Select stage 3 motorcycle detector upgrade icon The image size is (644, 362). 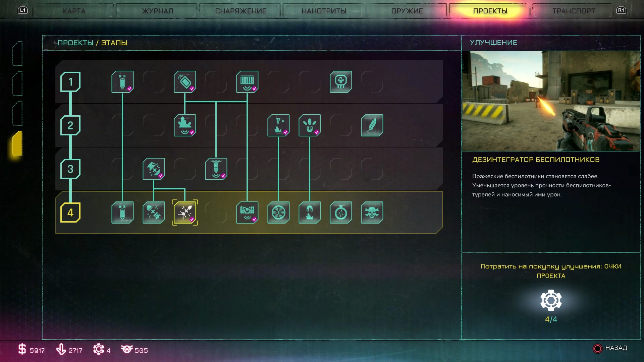216,169
